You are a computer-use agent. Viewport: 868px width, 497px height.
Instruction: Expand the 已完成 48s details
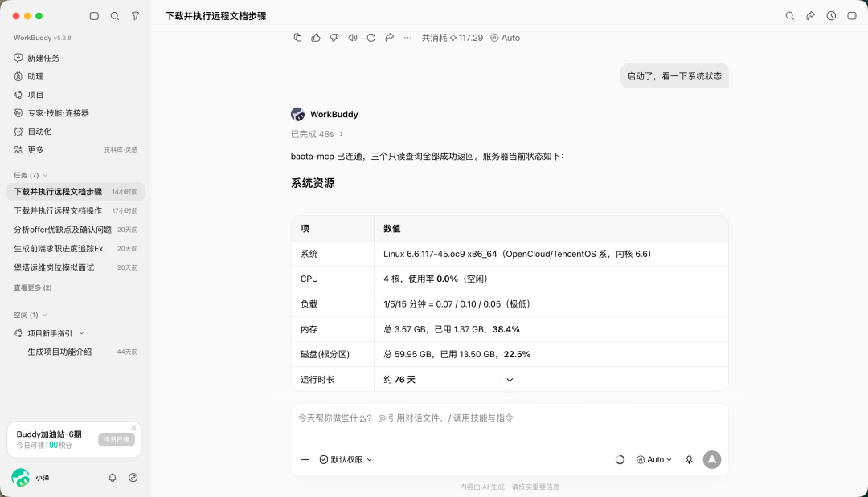pyautogui.click(x=317, y=134)
